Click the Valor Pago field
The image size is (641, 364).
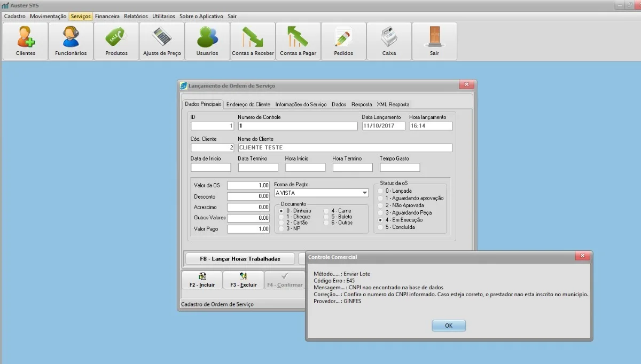(x=248, y=229)
